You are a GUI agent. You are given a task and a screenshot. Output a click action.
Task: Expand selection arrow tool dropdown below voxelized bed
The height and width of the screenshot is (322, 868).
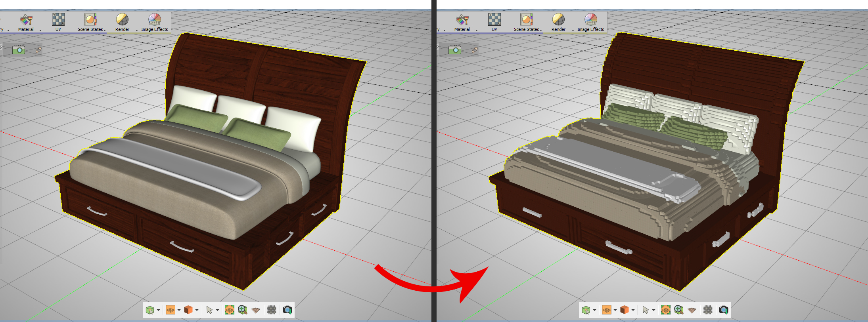pos(653,310)
